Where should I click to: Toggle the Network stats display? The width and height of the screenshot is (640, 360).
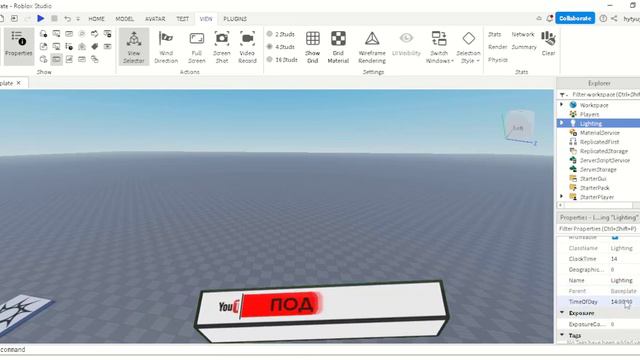(x=522, y=34)
